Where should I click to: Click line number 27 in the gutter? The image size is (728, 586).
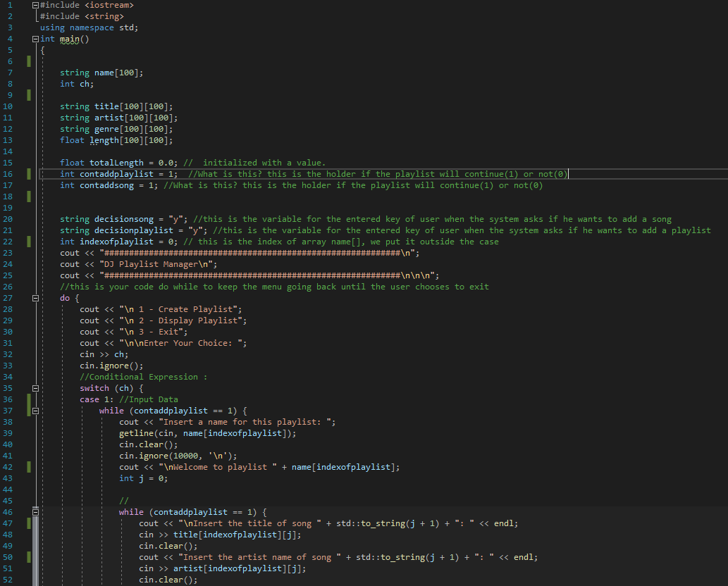click(x=8, y=299)
